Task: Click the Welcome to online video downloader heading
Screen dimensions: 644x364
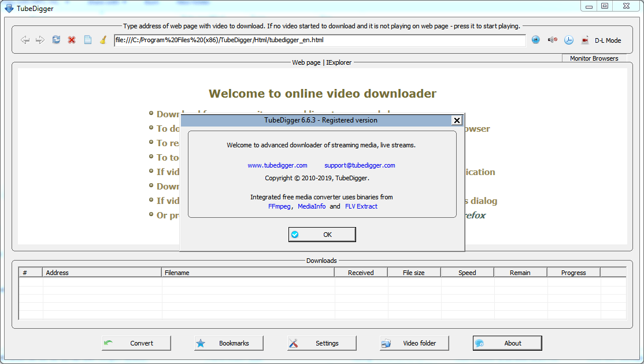Action: click(323, 94)
